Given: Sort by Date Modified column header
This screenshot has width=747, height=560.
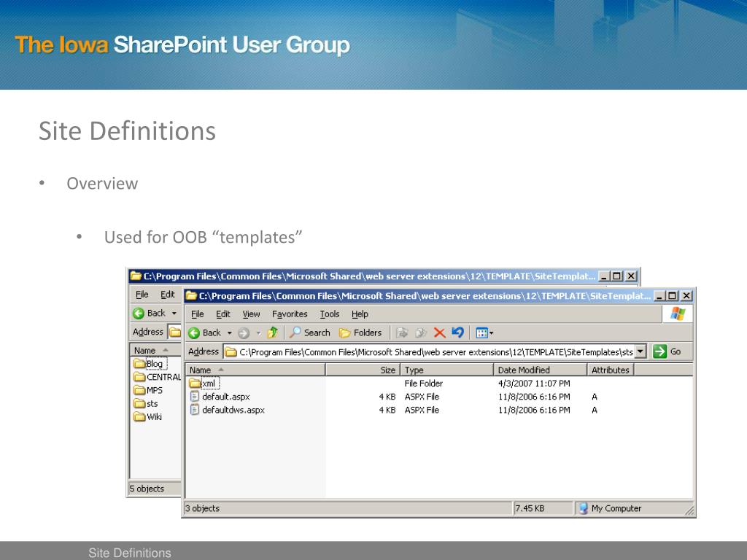Looking at the screenshot, I should (x=541, y=370).
